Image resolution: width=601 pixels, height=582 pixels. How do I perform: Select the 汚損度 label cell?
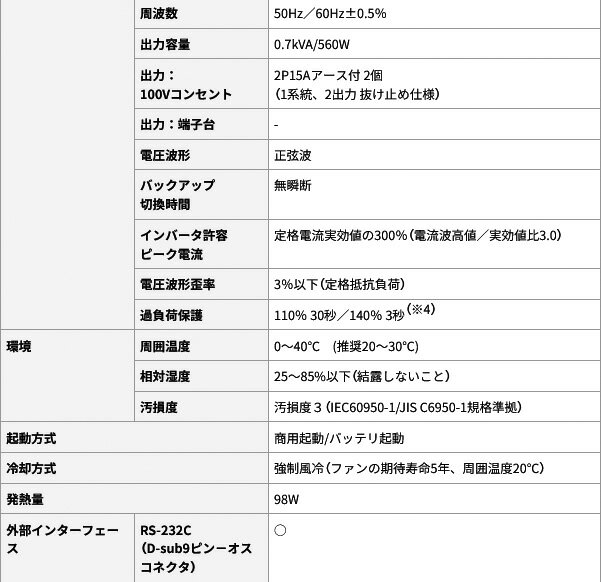click(x=158, y=408)
